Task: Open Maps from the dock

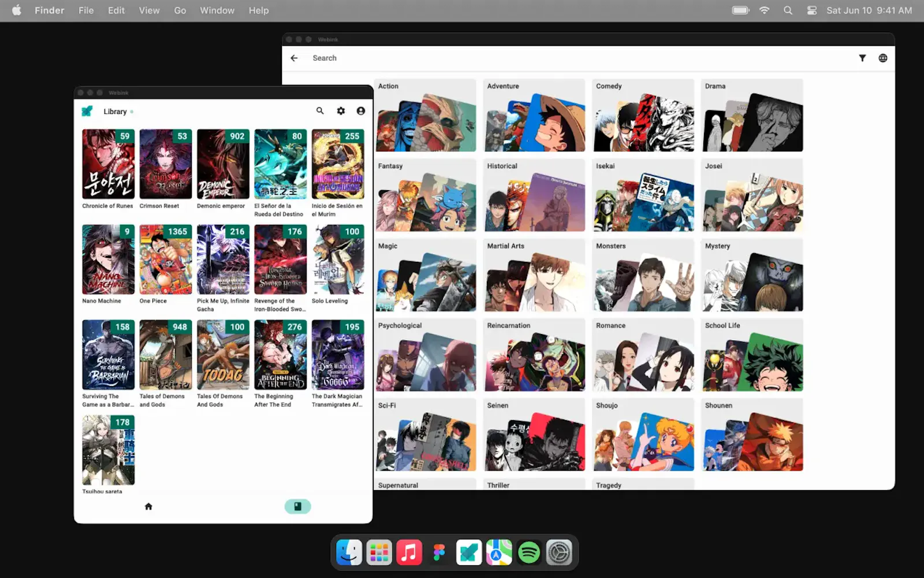Action: (x=499, y=553)
